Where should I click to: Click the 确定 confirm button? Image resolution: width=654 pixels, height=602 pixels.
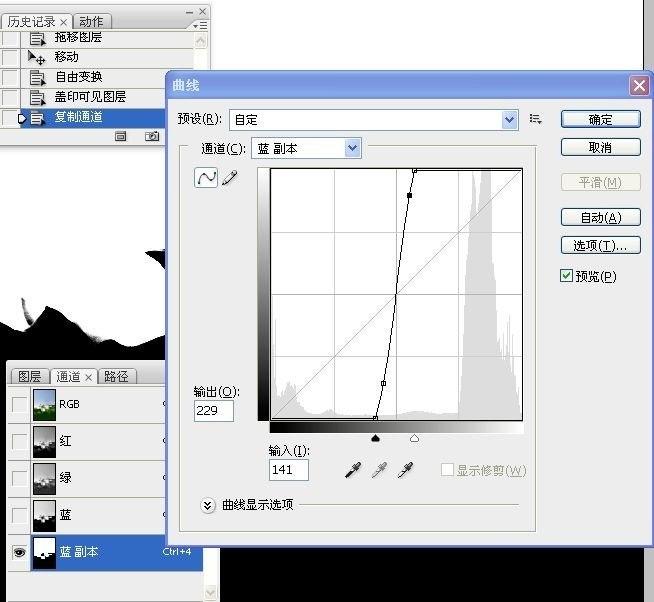600,119
